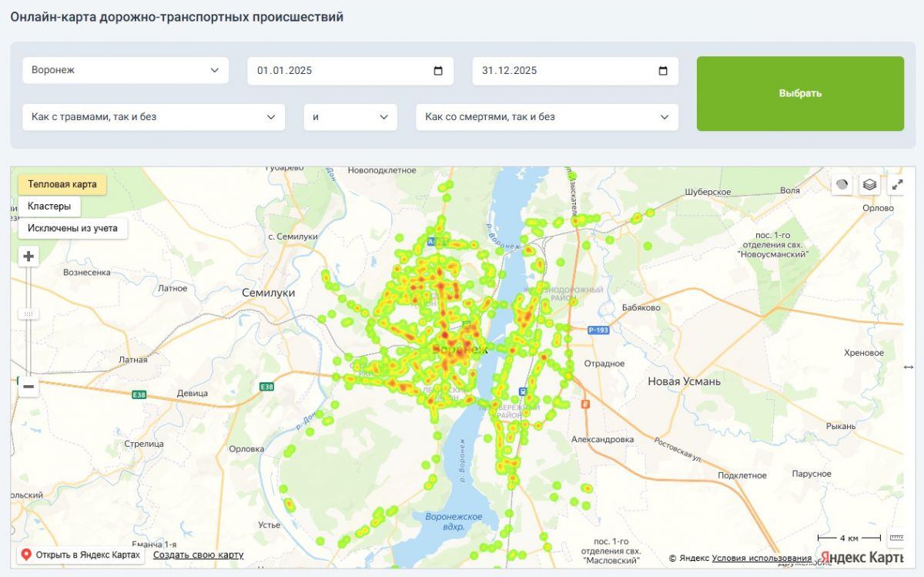Toggle the Тепловая карта heat map layer
The width and height of the screenshot is (924, 577).
(x=62, y=185)
